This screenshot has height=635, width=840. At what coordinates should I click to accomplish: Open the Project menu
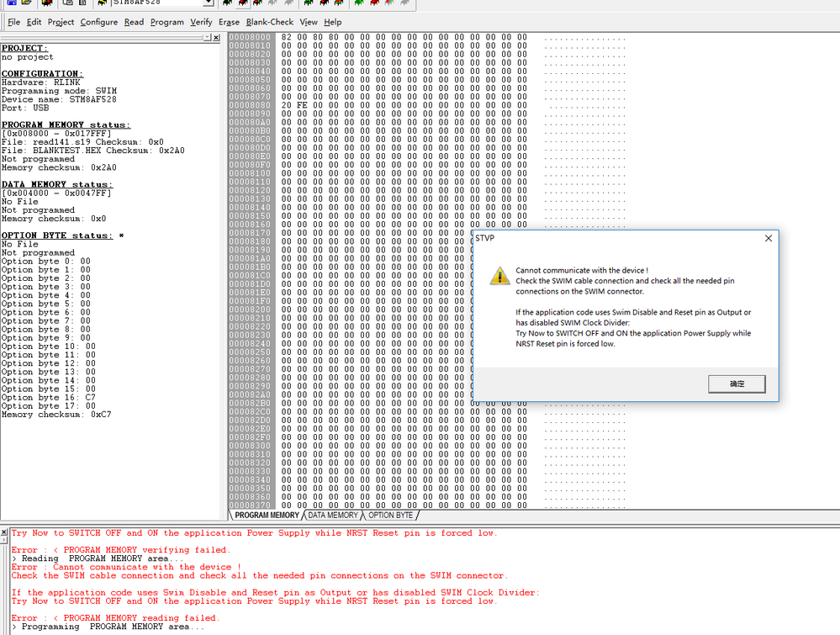point(61,22)
